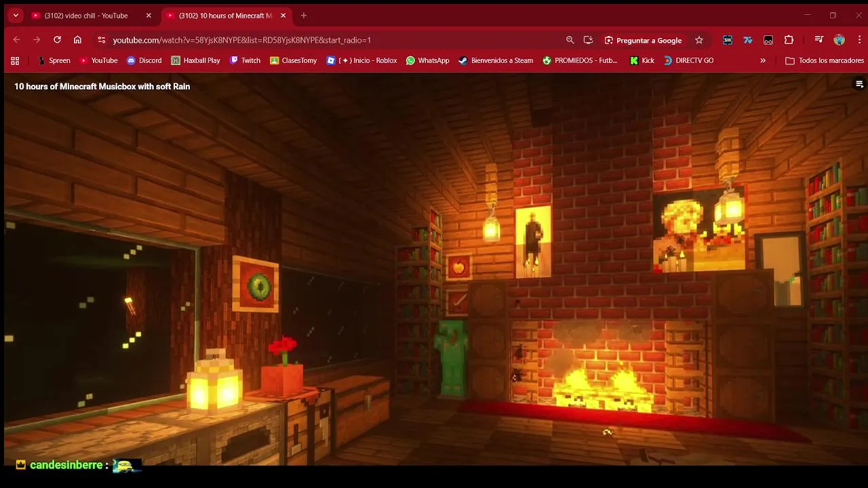Image resolution: width=868 pixels, height=488 pixels.
Task: Focus the YouTube URL address field
Action: (x=241, y=40)
